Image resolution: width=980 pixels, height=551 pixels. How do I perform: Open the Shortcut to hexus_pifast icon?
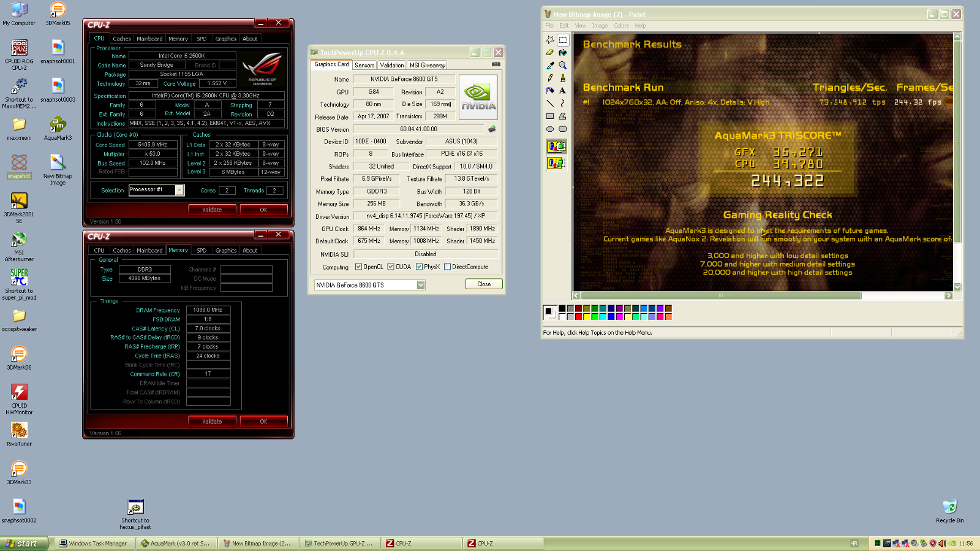click(135, 515)
